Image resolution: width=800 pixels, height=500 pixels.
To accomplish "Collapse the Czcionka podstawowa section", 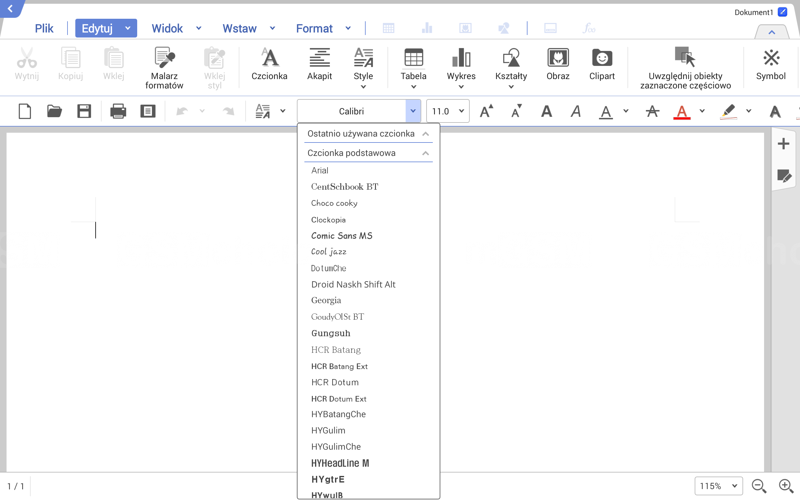I will pos(425,153).
